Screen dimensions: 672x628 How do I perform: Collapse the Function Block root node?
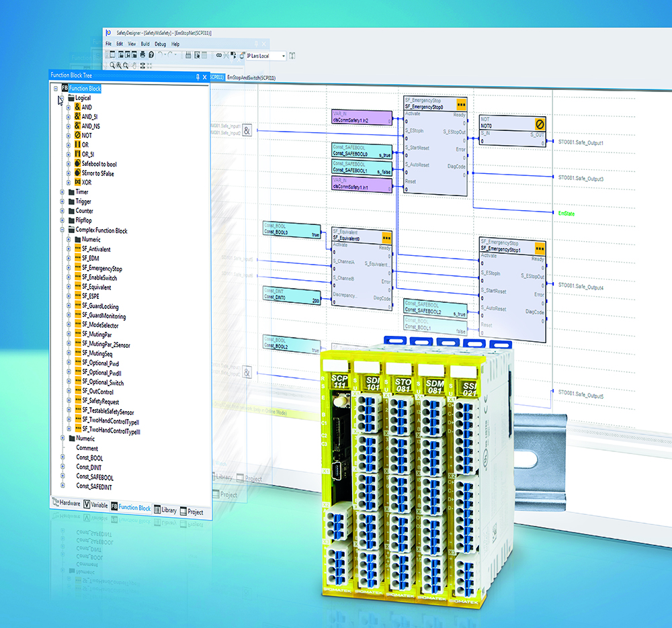click(56, 89)
